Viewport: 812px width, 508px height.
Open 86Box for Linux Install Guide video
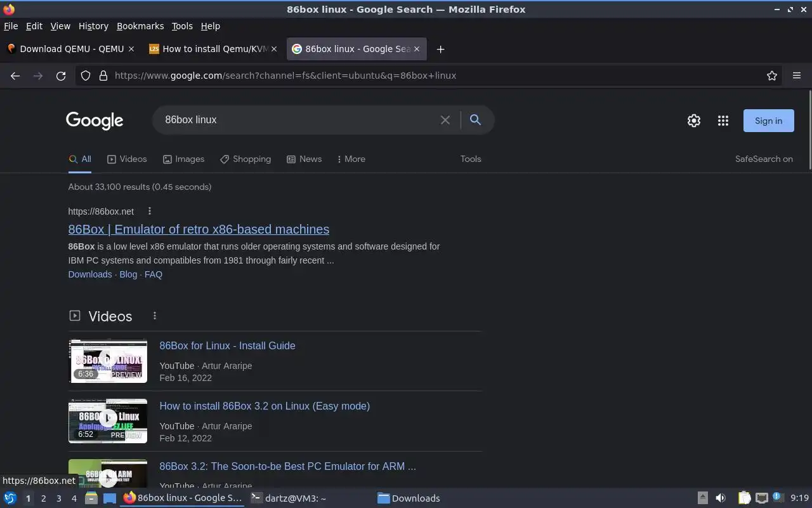[x=227, y=346]
